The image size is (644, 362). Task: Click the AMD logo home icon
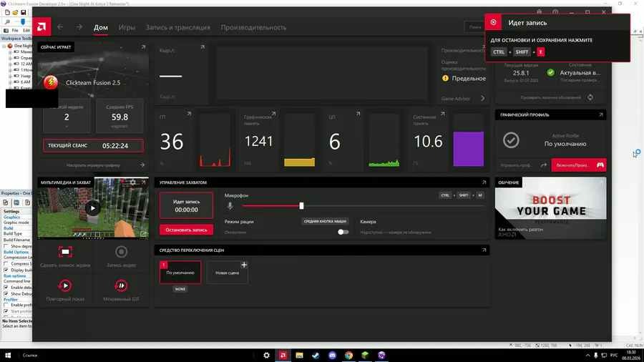[x=42, y=27]
